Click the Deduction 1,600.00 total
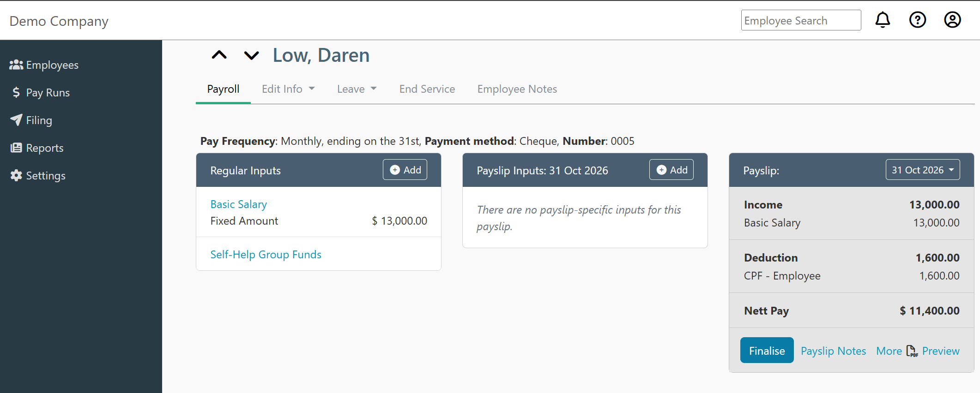This screenshot has height=393, width=980. click(938, 258)
